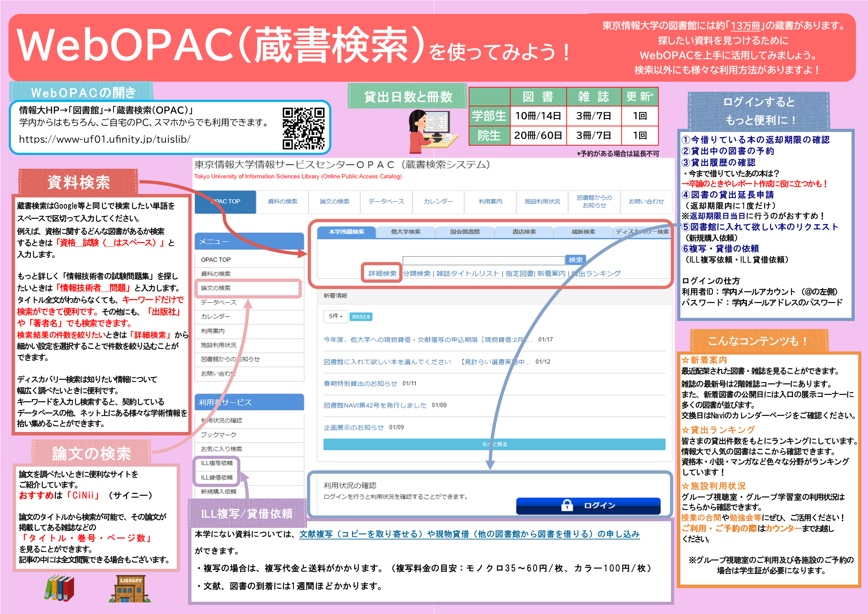Viewport: 868px width, 614px height.
Task: Click the keyword search input field
Action: 483,260
